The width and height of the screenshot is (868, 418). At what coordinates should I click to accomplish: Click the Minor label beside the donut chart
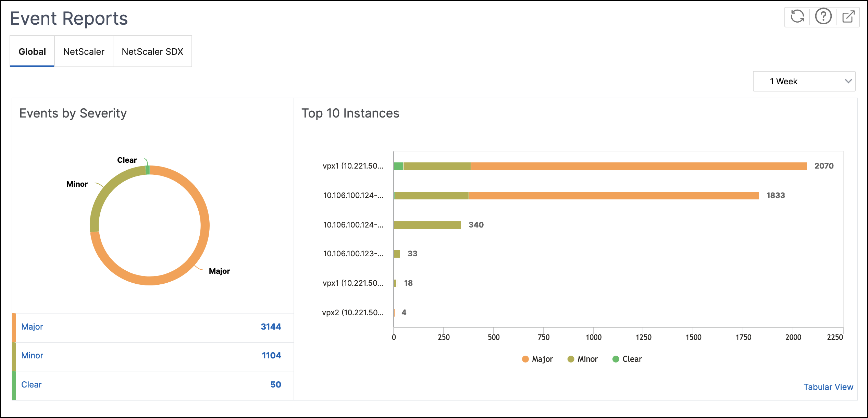[77, 184]
